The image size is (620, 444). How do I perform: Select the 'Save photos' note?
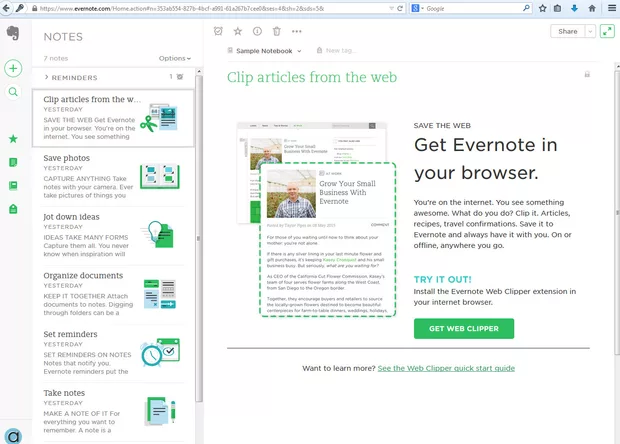pyautogui.click(x=113, y=177)
